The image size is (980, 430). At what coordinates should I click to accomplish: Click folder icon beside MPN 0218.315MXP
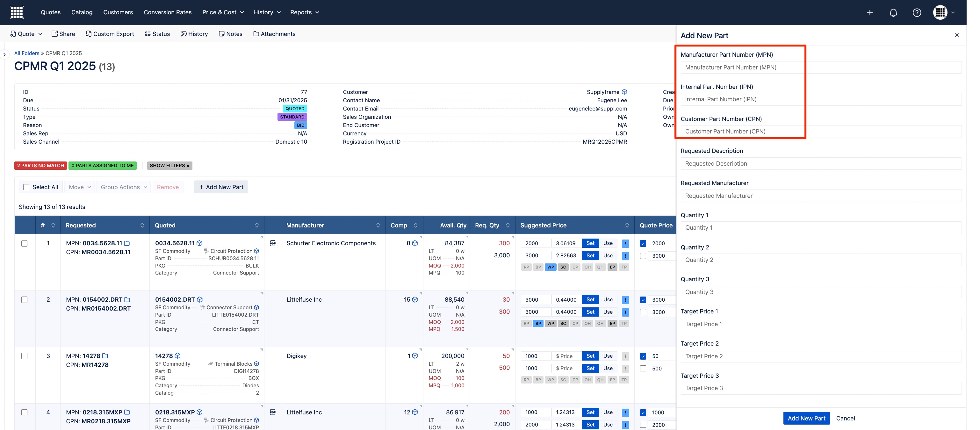click(127, 412)
